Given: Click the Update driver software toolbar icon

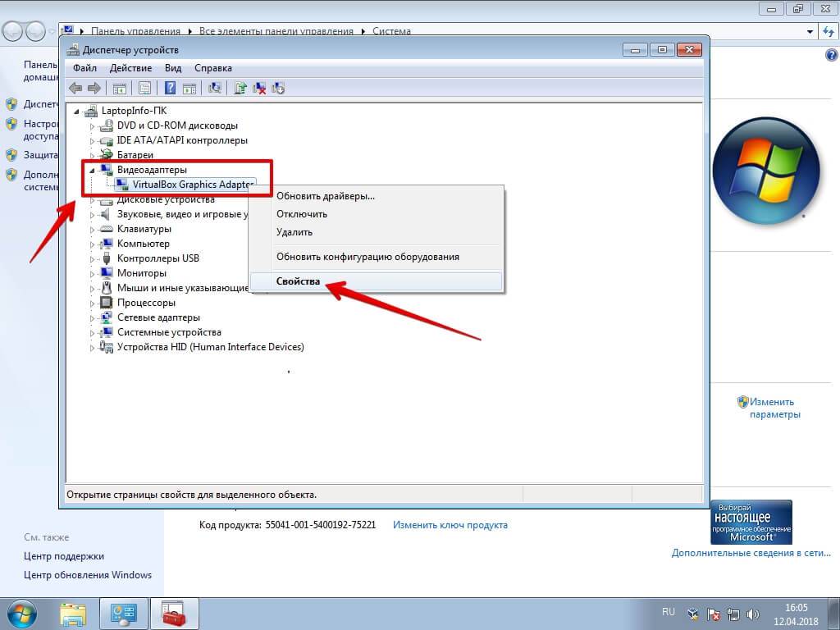Looking at the screenshot, I should click(x=240, y=88).
